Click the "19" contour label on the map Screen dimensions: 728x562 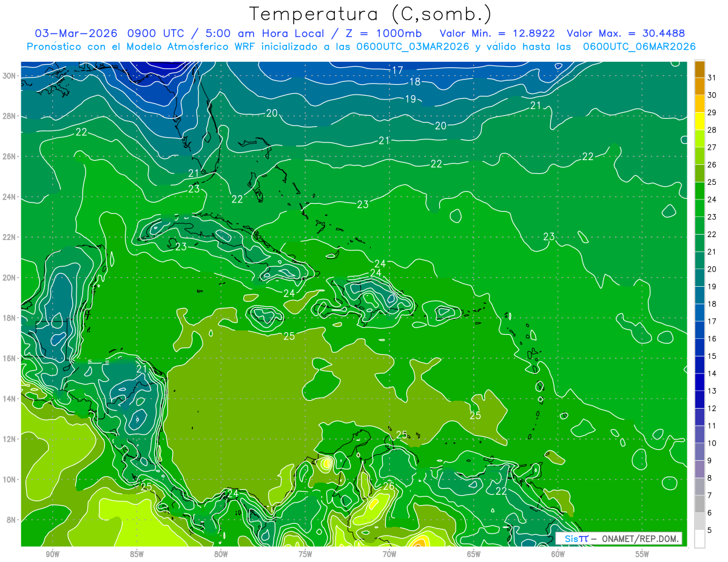coord(410,99)
